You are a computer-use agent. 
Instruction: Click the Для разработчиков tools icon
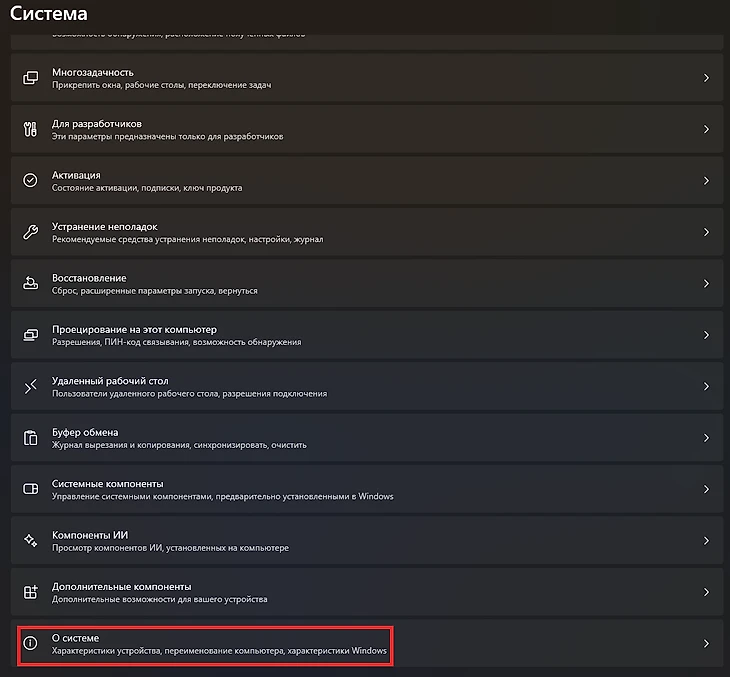pos(30,129)
